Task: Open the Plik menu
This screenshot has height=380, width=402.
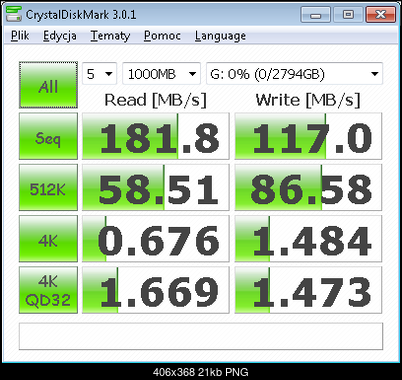Action: pos(20,36)
